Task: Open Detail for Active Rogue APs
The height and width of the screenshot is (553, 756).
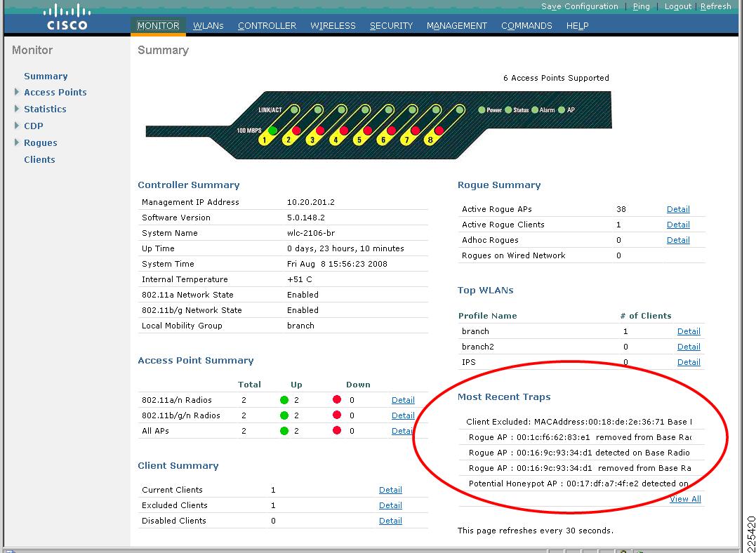Action: [x=678, y=209]
